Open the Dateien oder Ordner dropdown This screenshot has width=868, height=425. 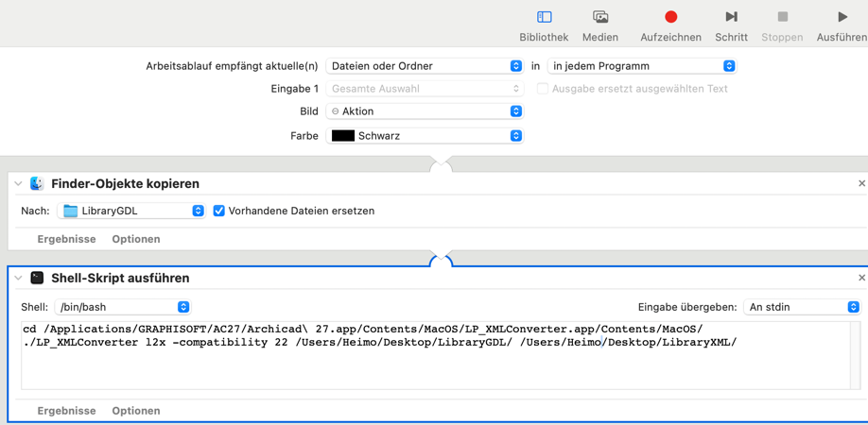pyautogui.click(x=425, y=66)
